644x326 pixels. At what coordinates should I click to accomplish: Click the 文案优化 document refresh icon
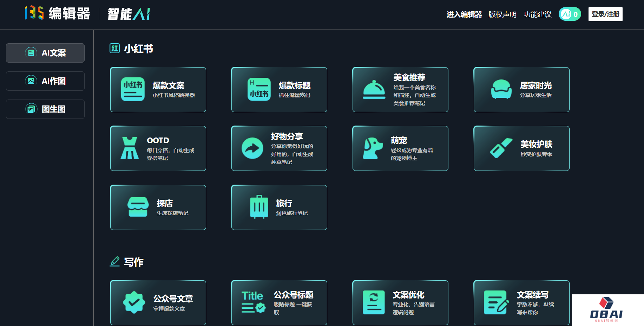pyautogui.click(x=374, y=302)
